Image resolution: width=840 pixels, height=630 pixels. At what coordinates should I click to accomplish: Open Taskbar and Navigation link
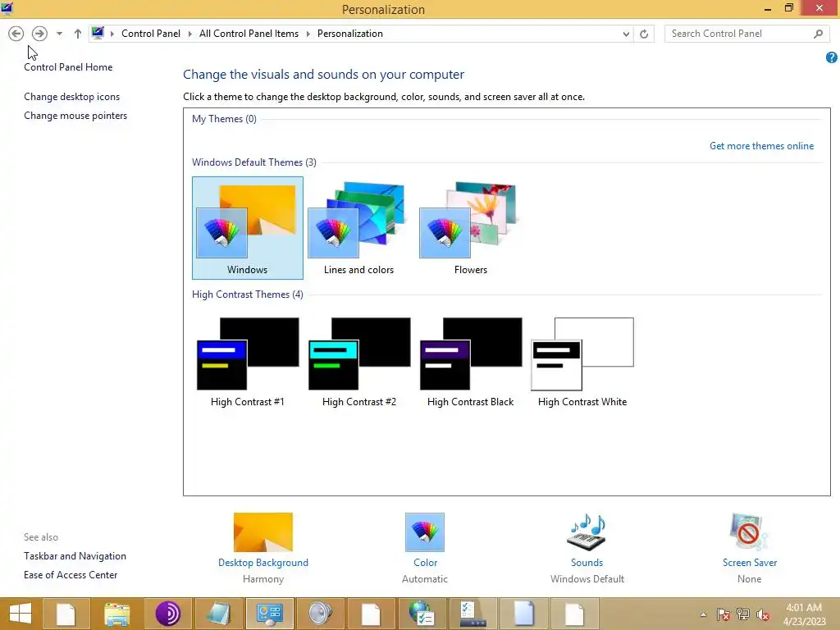pos(75,556)
